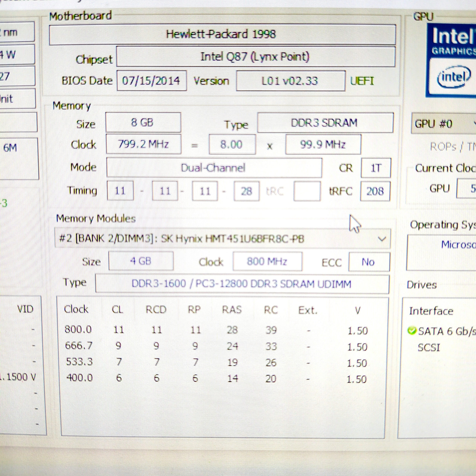Select the 666.7 clock row
The height and width of the screenshot is (476, 476).
point(216,346)
